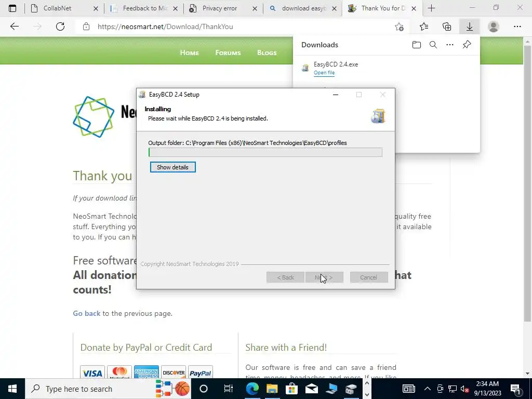Click the browser Back arrow
The image size is (532, 399).
(14, 26)
